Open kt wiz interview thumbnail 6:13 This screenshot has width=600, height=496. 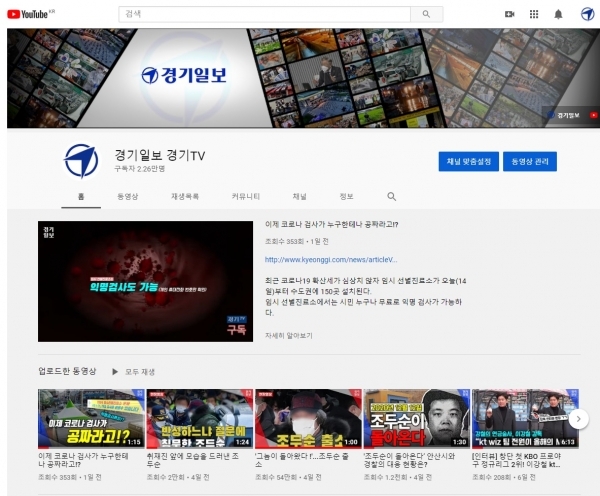click(525, 419)
